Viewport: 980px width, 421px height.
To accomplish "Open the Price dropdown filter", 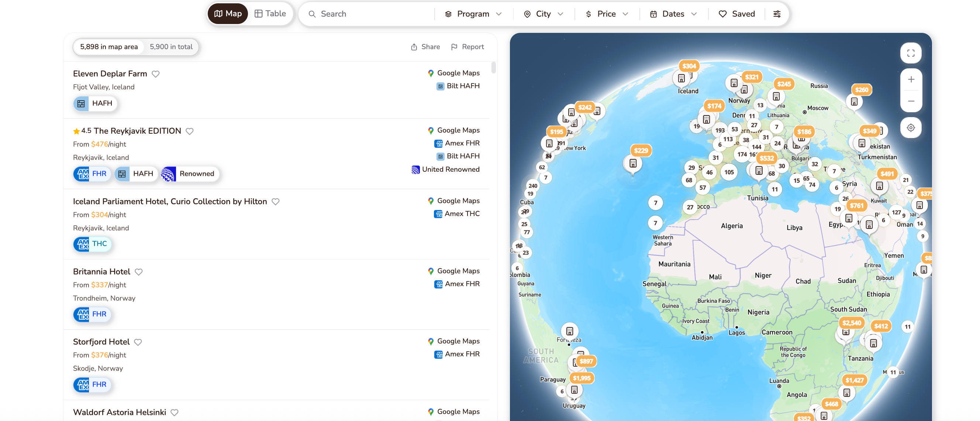I will click(607, 14).
